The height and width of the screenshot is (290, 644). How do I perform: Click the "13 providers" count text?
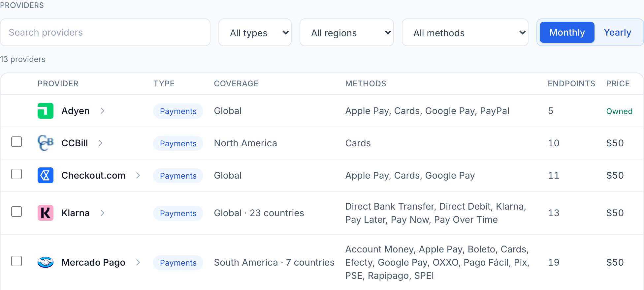tap(23, 59)
